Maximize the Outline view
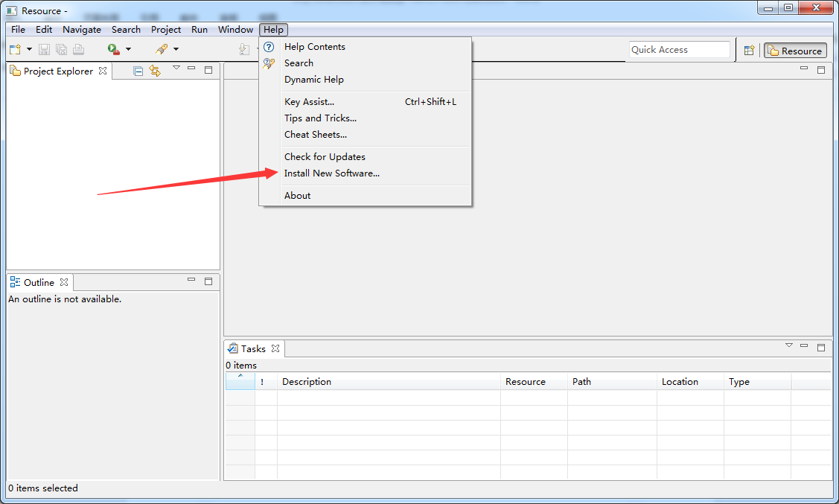Screen dimensions: 839x504 [x=208, y=281]
